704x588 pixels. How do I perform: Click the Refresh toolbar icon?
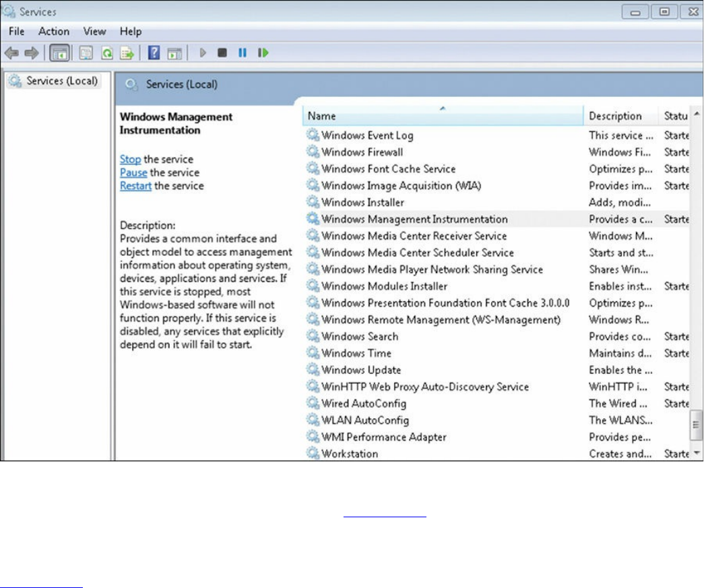[107, 53]
